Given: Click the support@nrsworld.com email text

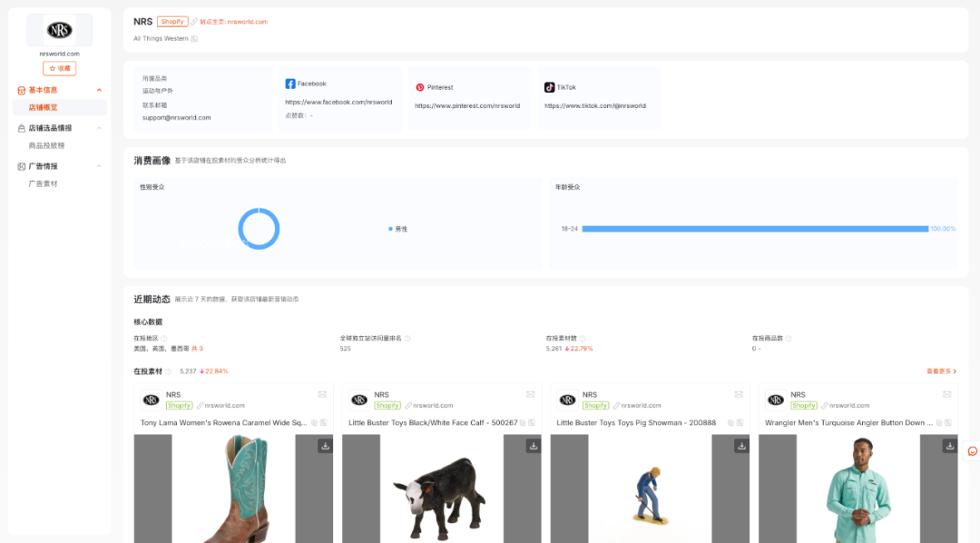Looking at the screenshot, I should 176,118.
